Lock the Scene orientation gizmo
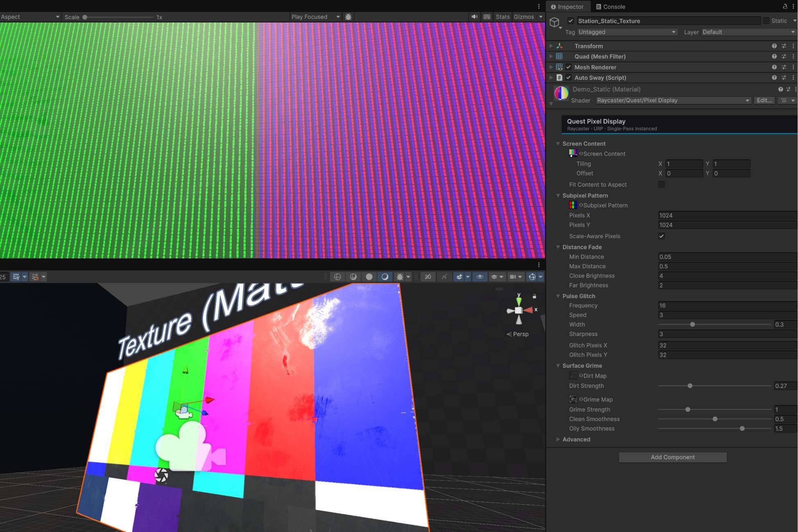798x532 pixels. point(534,296)
